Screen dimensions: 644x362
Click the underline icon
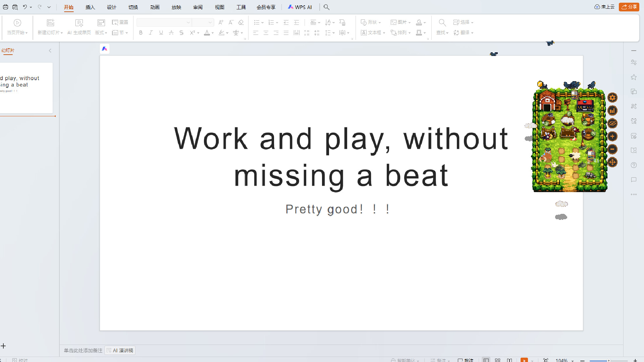[161, 33]
